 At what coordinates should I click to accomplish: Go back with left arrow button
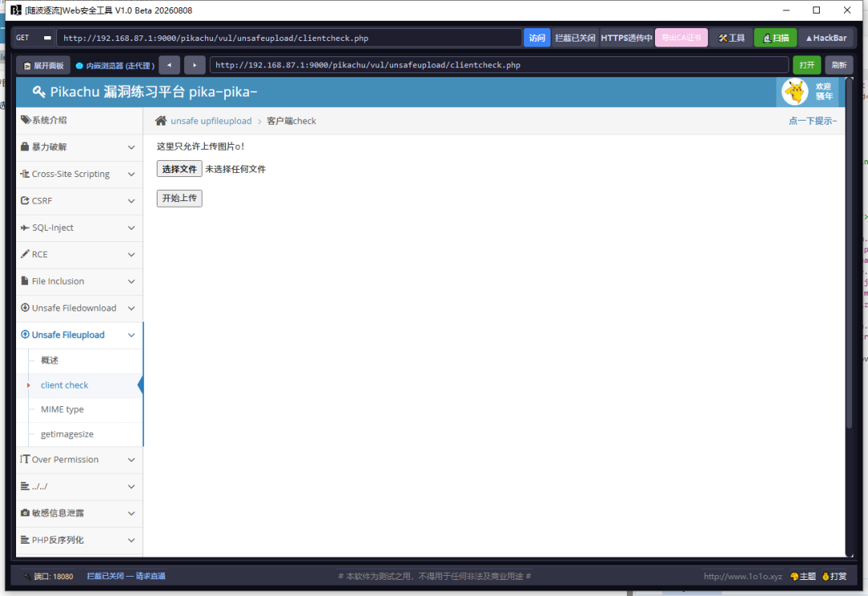170,65
